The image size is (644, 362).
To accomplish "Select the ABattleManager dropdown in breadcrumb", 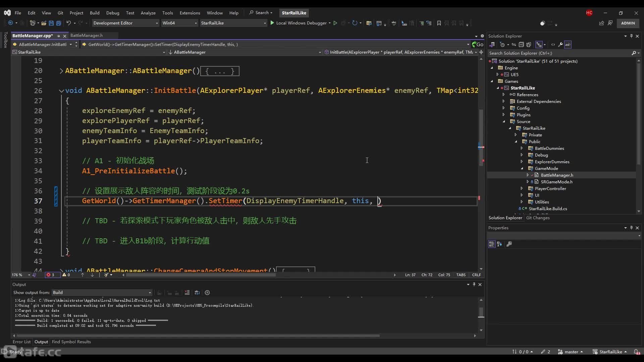I will pyautogui.click(x=189, y=52).
